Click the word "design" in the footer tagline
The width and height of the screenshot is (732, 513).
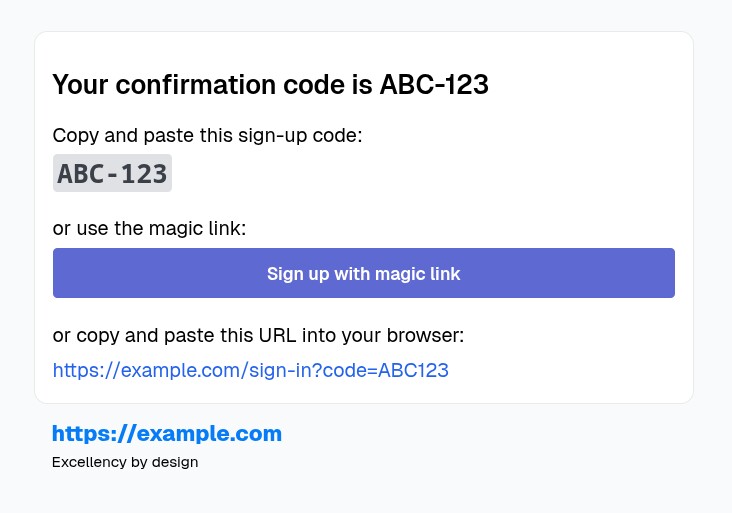point(175,462)
